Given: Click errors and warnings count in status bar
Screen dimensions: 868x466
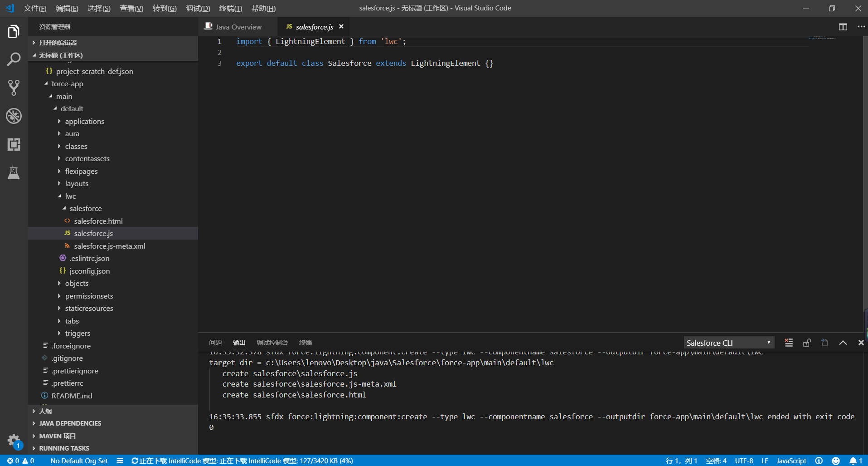Looking at the screenshot, I should tap(21, 461).
